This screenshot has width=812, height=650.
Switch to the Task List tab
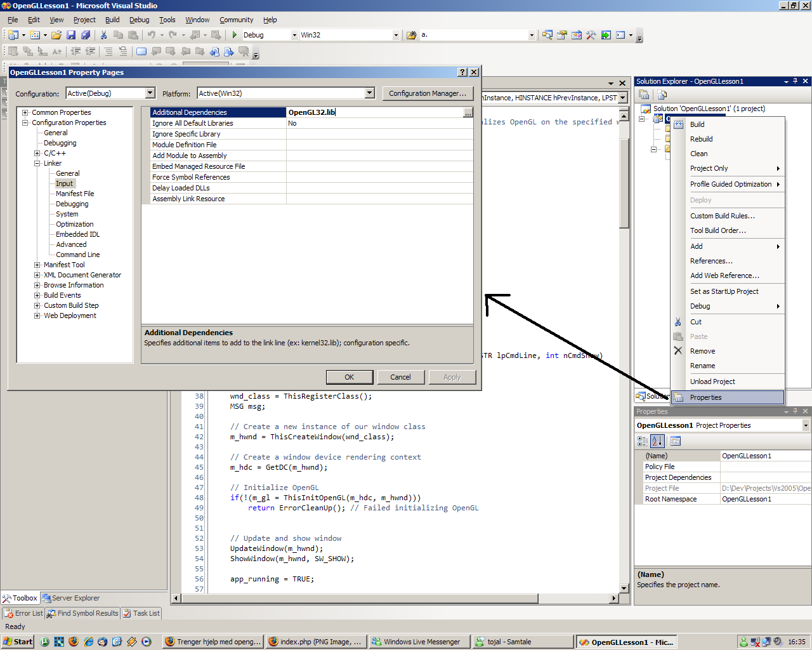(141, 613)
